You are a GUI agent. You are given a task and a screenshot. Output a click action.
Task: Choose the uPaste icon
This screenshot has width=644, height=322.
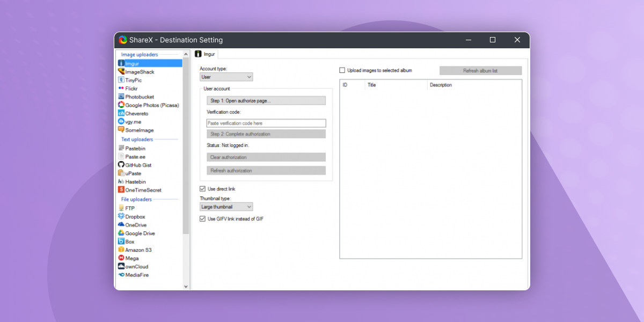(121, 173)
